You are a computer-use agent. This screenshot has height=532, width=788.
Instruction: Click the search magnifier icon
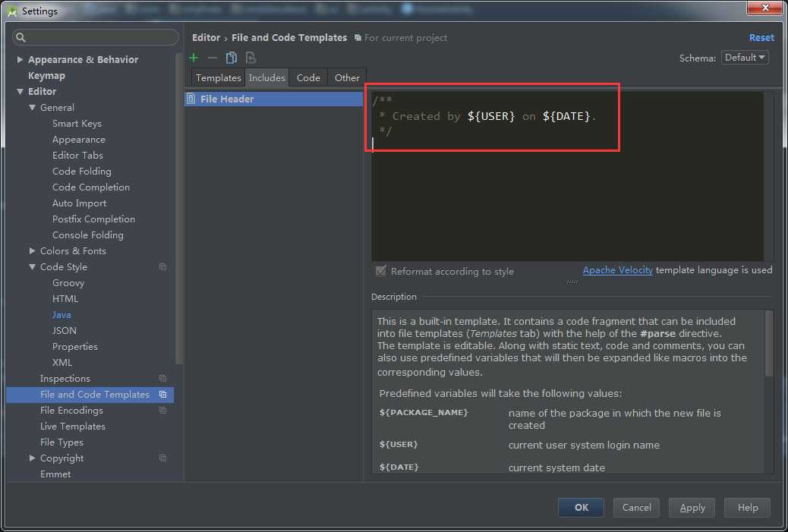(x=20, y=37)
